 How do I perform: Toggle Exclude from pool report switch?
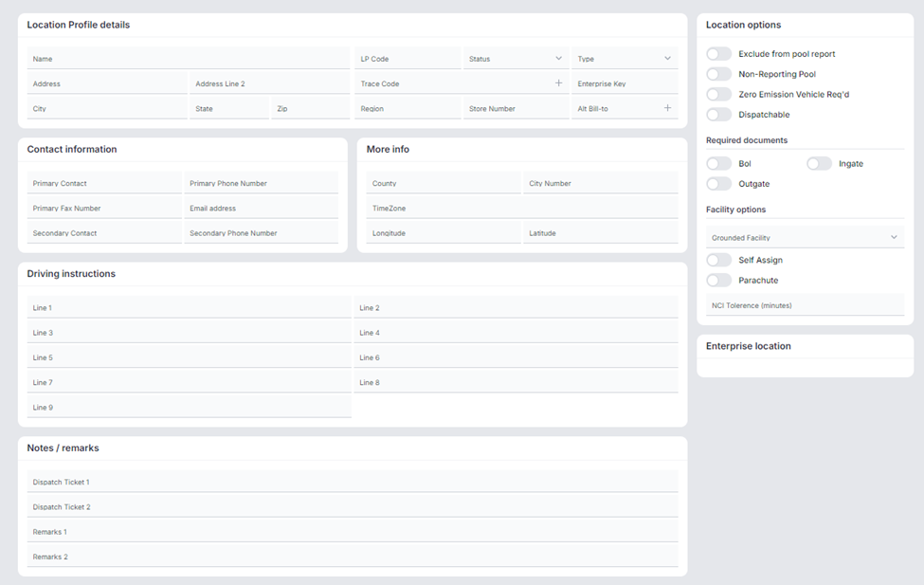coord(719,54)
